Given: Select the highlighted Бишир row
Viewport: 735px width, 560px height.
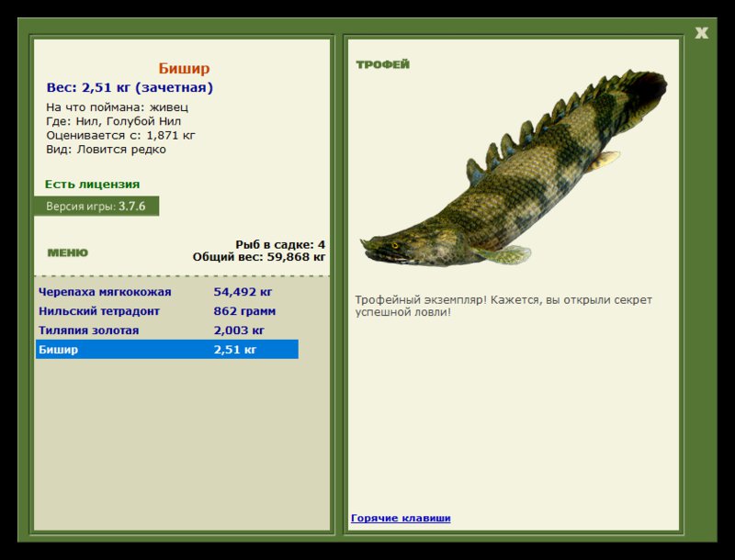Looking at the screenshot, I should [x=167, y=349].
